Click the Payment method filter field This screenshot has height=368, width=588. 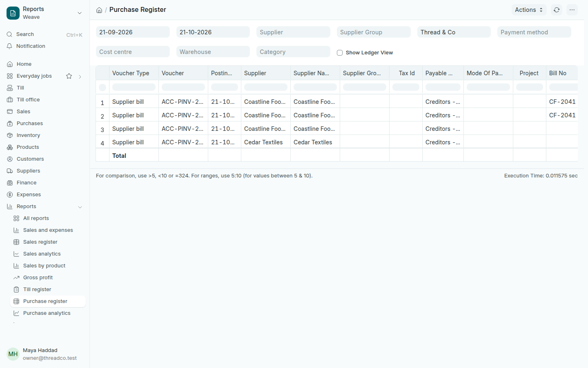534,32
